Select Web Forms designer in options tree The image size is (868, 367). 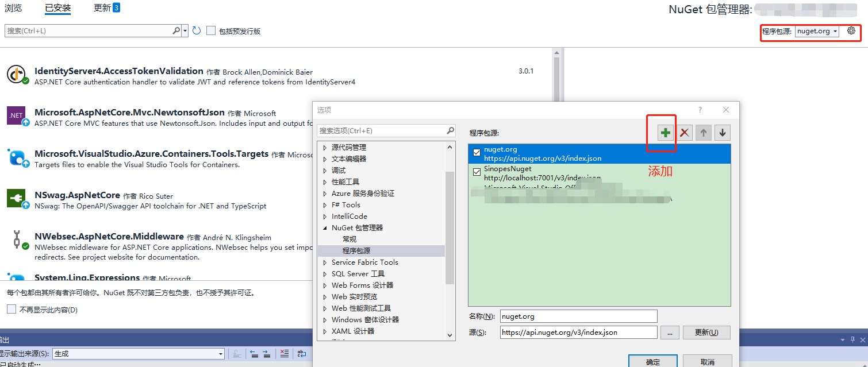[363, 285]
